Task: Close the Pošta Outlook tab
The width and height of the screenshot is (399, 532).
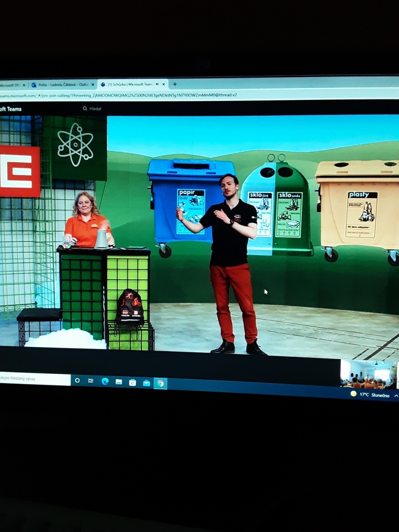Action: tap(93, 85)
